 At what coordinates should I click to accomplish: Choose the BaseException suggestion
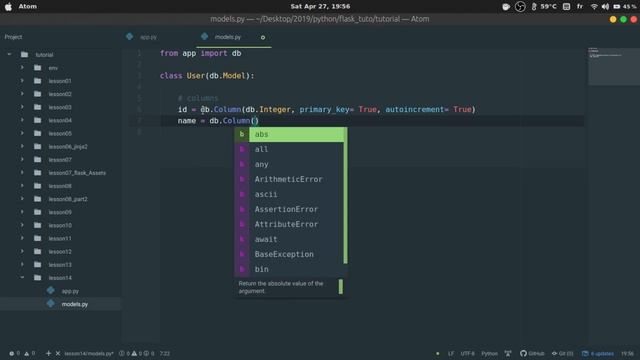(x=289, y=254)
